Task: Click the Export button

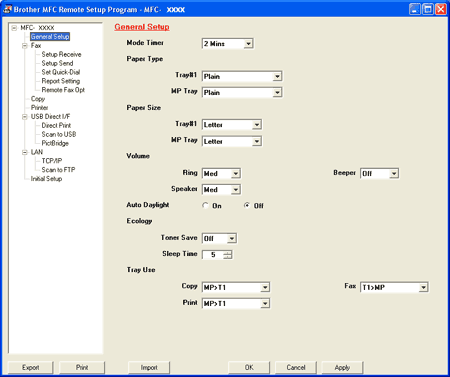Action: [x=30, y=367]
